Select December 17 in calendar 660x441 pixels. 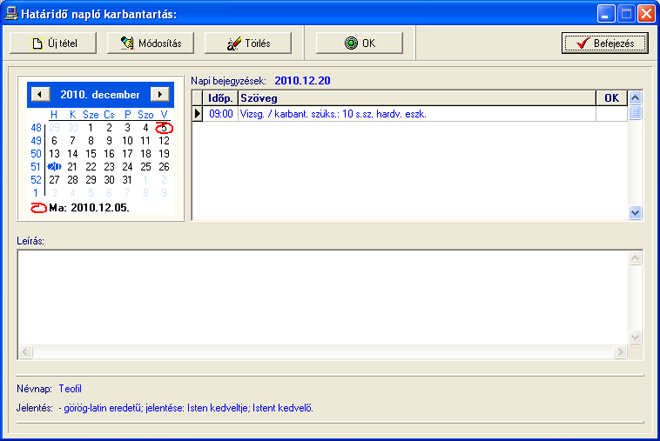(127, 154)
